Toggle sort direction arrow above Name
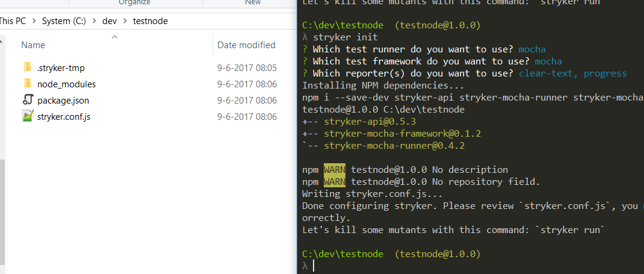The height and width of the screenshot is (274, 644). point(115,37)
